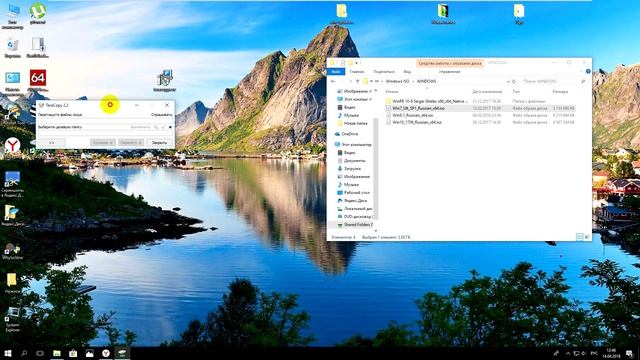Click the TeraCopy drop area Перетащите файлы сюда
This screenshot has width=640, height=360.
click(x=60, y=115)
